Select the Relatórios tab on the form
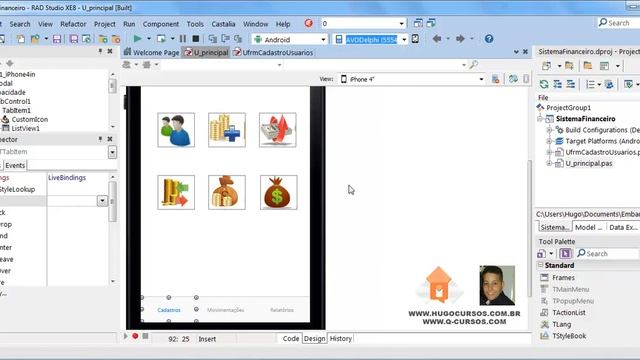 [x=282, y=310]
